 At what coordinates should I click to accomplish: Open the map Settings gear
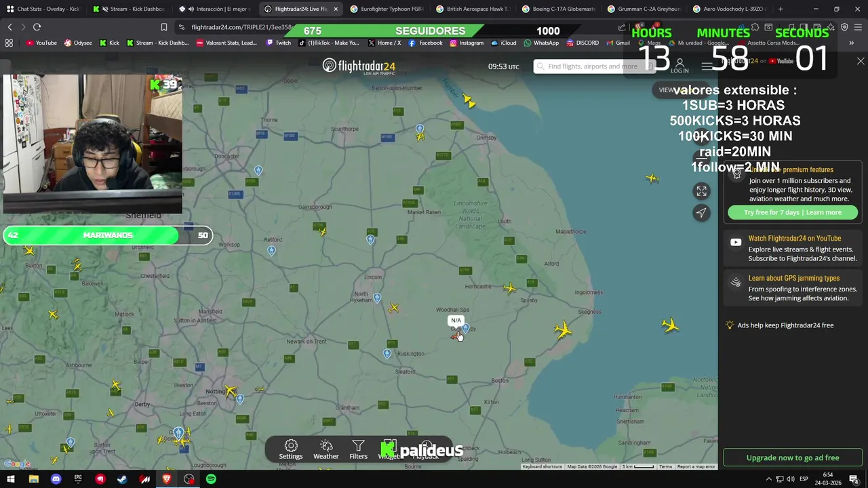pos(291,449)
